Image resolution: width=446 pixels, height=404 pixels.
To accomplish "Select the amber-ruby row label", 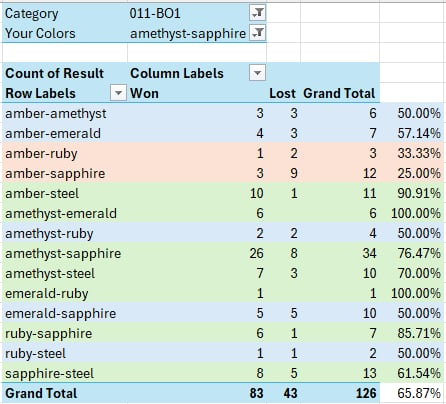I will tap(65, 153).
